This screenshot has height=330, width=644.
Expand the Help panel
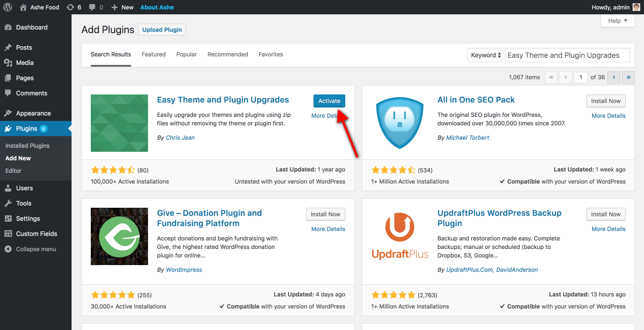tap(618, 21)
